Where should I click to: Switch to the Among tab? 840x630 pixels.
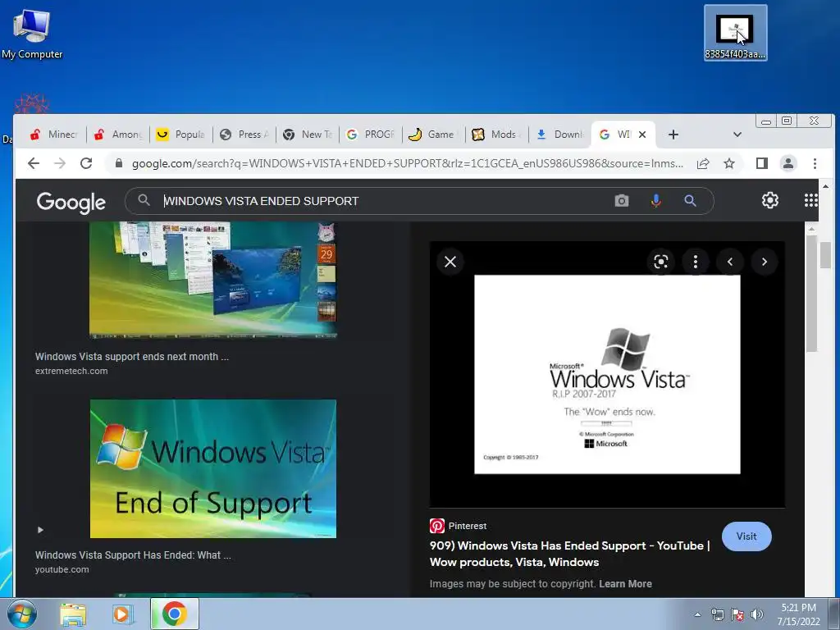118,135
